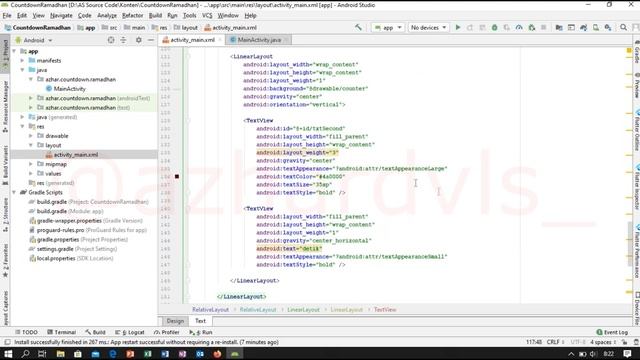The width and height of the screenshot is (640, 360).
Task: Open the TODO tool window
Action: click(26, 332)
